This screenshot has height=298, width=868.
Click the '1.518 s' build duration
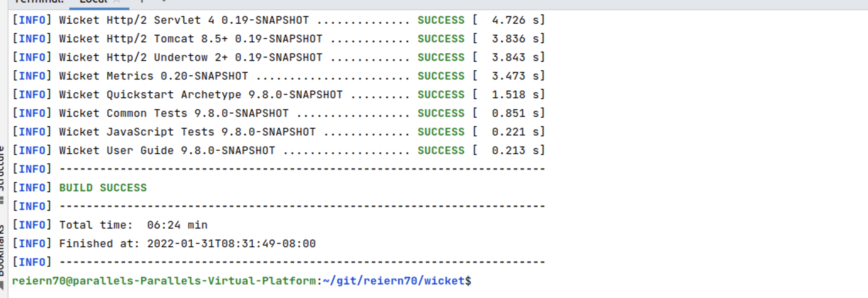point(515,94)
